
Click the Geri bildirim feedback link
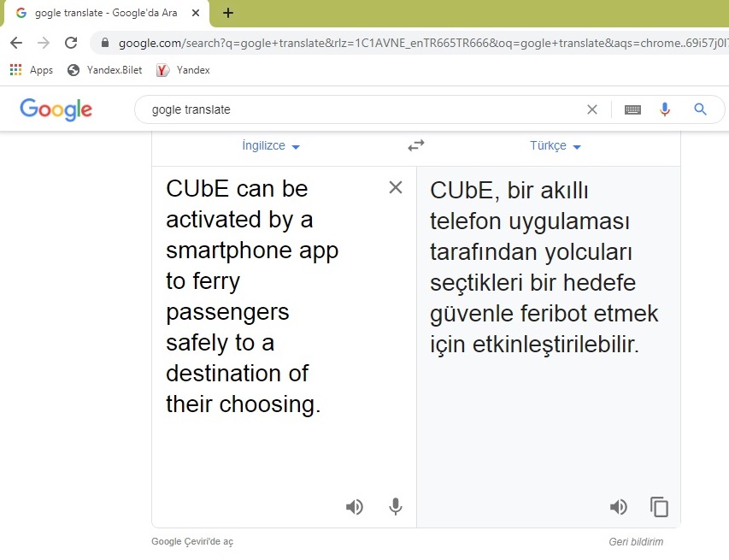point(636,542)
